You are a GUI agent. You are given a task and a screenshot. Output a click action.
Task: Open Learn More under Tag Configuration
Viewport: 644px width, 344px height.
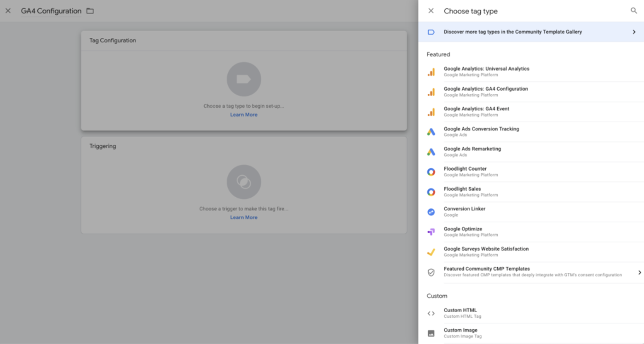click(x=244, y=115)
